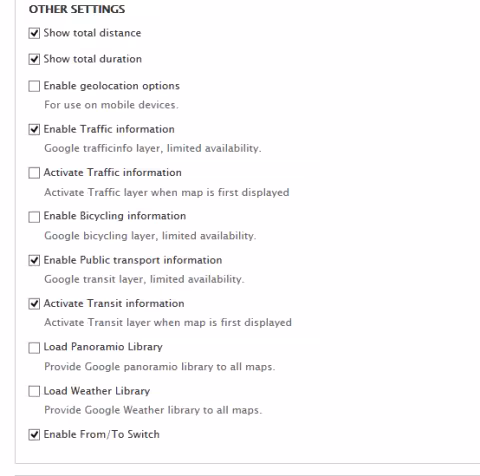Check the Load Weather Library box
The image size is (480, 476).
click(34, 391)
